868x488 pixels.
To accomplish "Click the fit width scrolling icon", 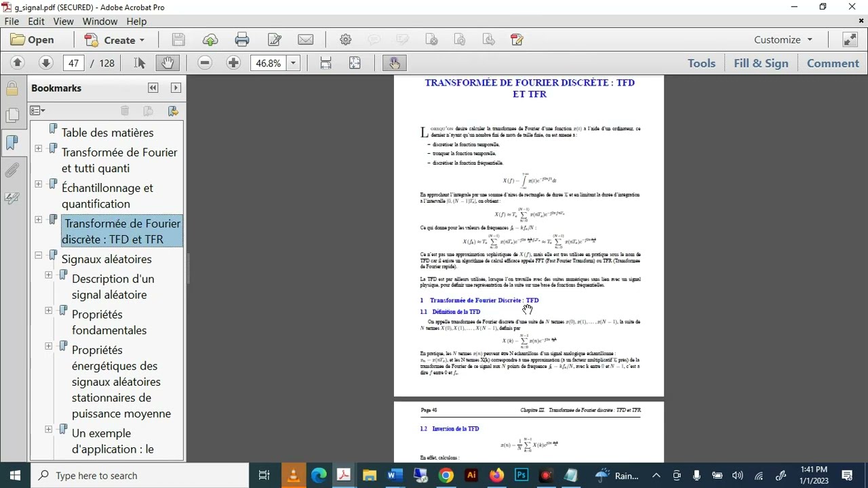I will tap(325, 63).
